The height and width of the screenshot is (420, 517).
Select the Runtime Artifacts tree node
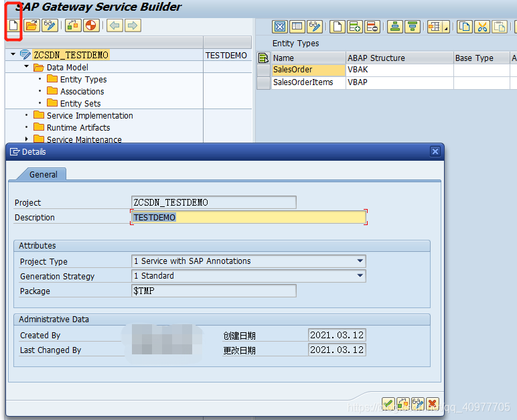(78, 127)
